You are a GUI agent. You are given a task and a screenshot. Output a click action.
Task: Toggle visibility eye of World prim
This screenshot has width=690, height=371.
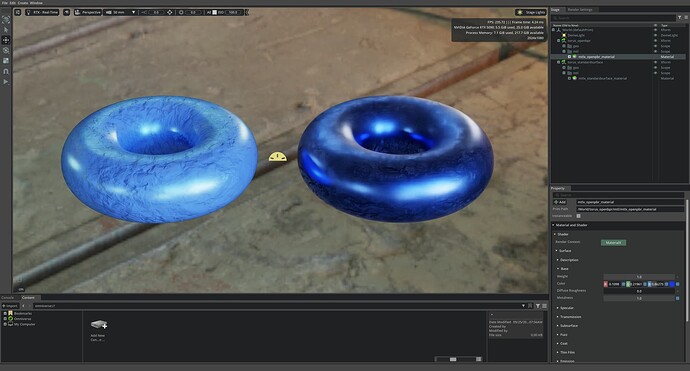tap(655, 30)
